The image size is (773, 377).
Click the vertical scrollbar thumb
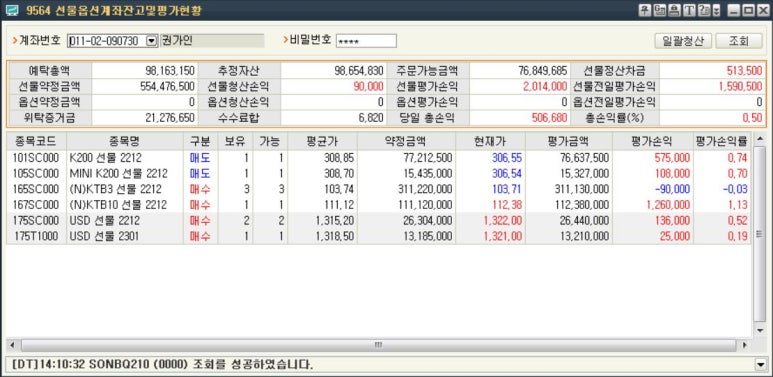[760, 234]
